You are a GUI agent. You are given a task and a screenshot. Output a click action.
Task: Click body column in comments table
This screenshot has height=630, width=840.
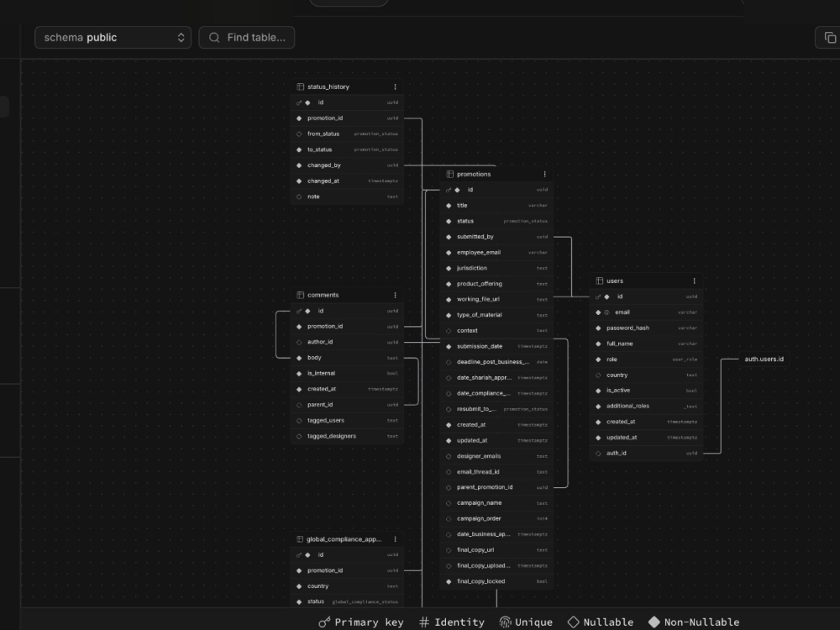[347, 357]
